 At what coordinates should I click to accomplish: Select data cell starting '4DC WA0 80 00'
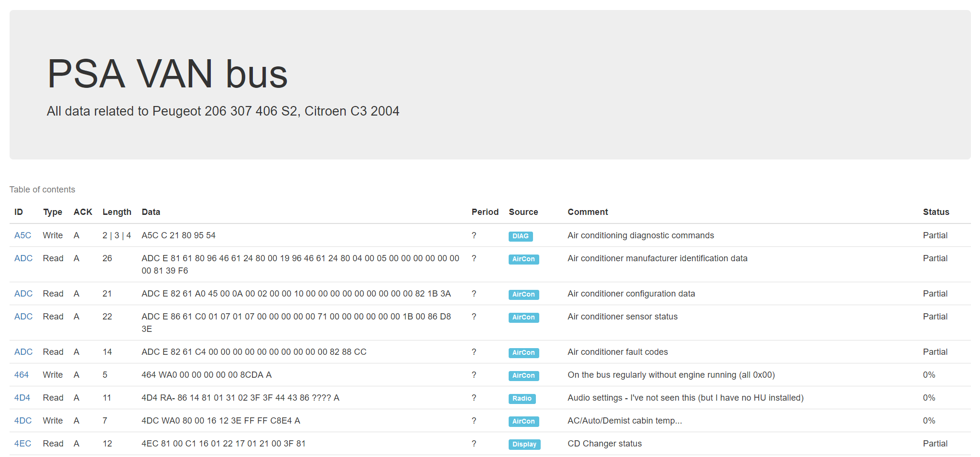(x=221, y=421)
